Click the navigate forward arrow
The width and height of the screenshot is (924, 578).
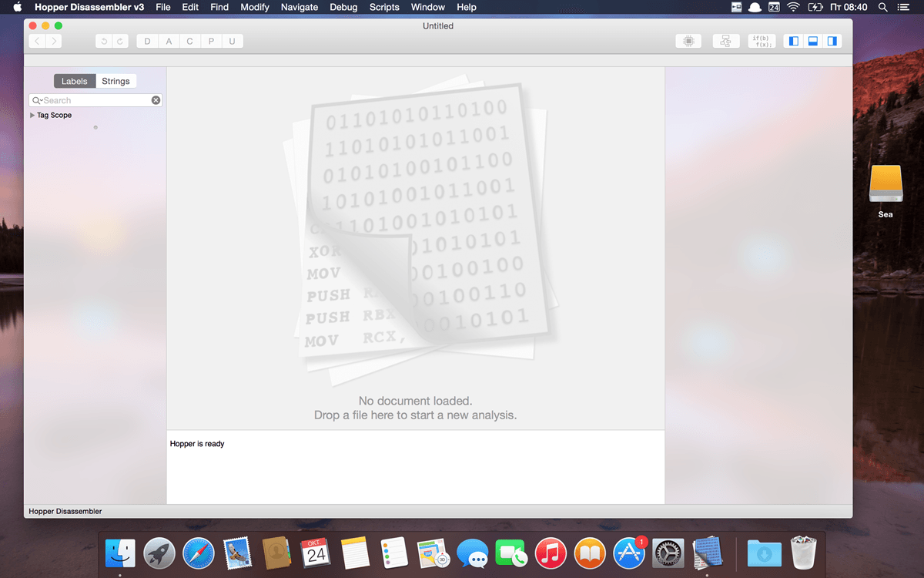tap(54, 41)
